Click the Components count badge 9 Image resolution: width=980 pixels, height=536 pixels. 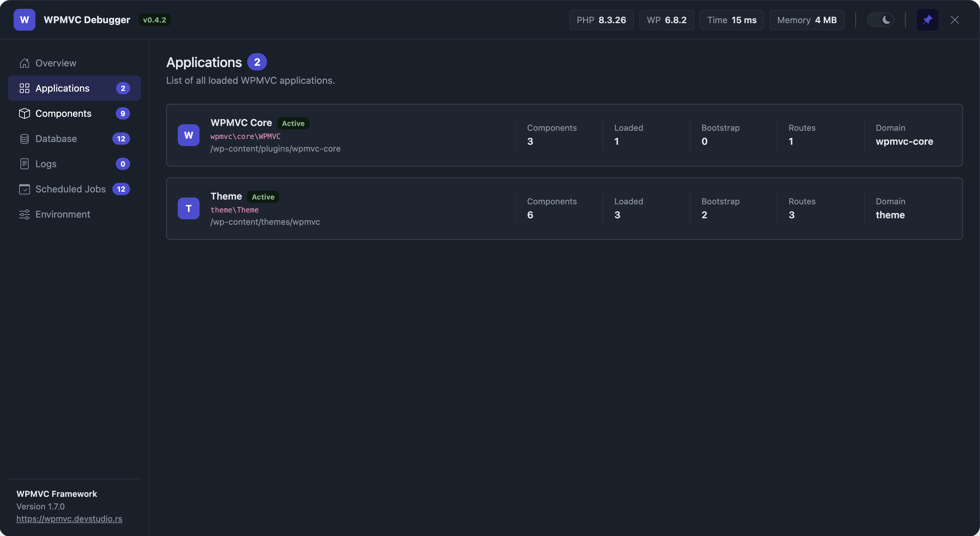pos(123,113)
